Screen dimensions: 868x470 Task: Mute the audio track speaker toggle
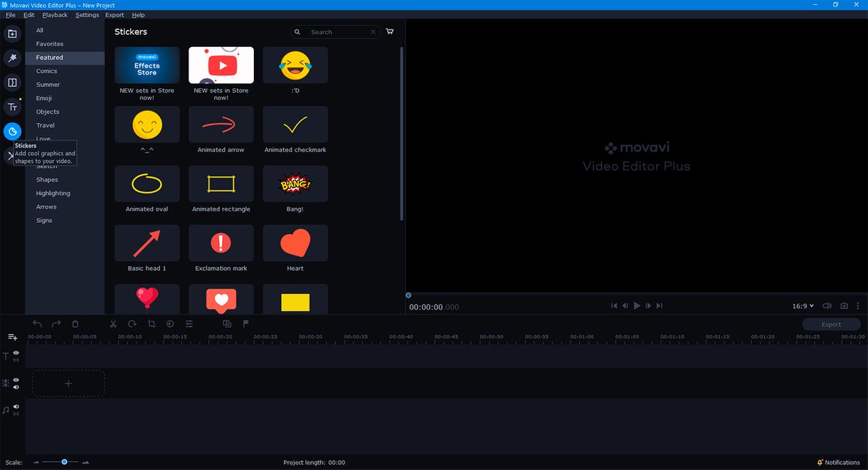(x=16, y=406)
